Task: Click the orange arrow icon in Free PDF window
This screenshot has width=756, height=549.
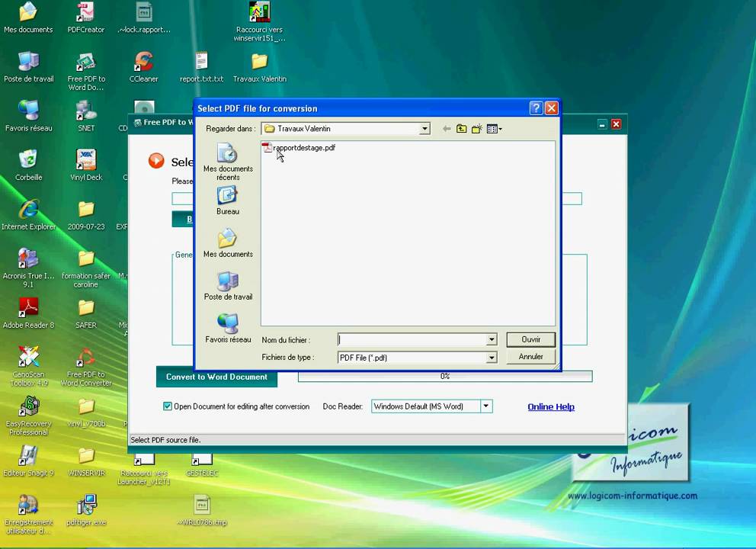Action: (x=156, y=161)
